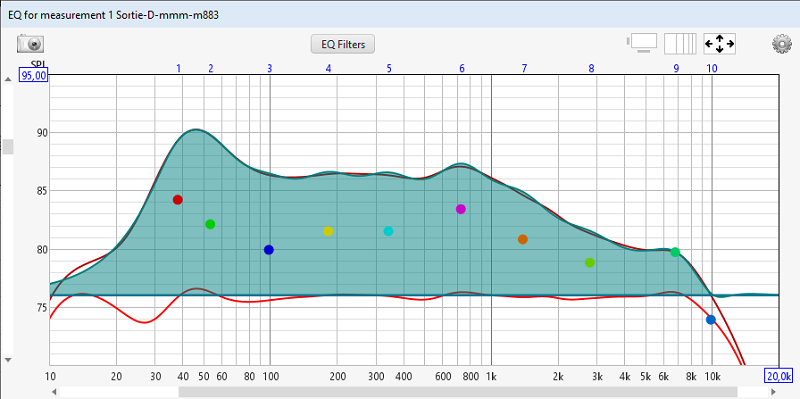The image size is (800, 399).
Task: Click filter number 9 label above graph
Action: pyautogui.click(x=676, y=68)
